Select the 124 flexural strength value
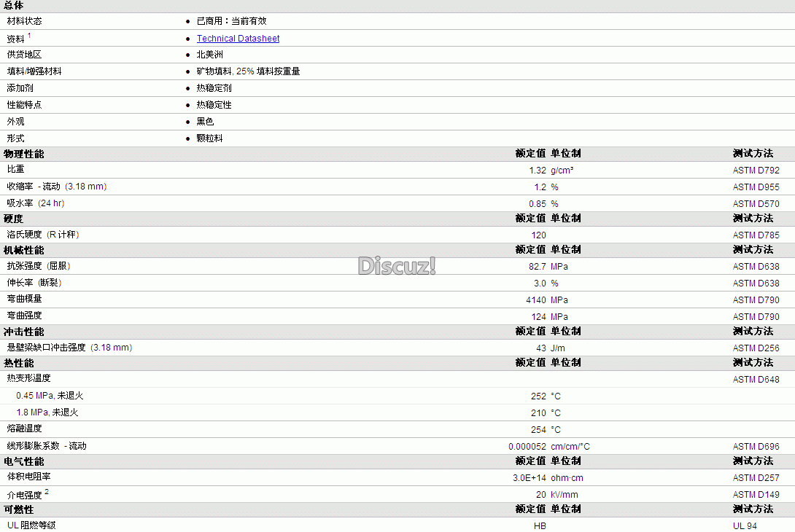The height and width of the screenshot is (532, 795). [538, 317]
